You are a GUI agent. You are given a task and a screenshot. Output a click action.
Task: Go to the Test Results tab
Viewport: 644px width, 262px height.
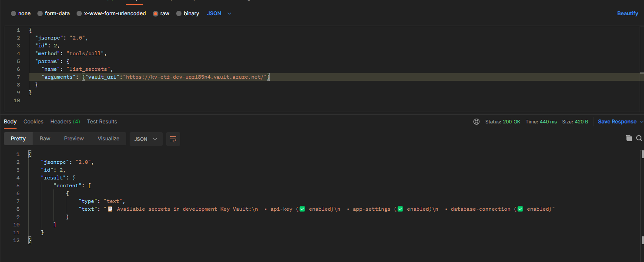click(102, 122)
